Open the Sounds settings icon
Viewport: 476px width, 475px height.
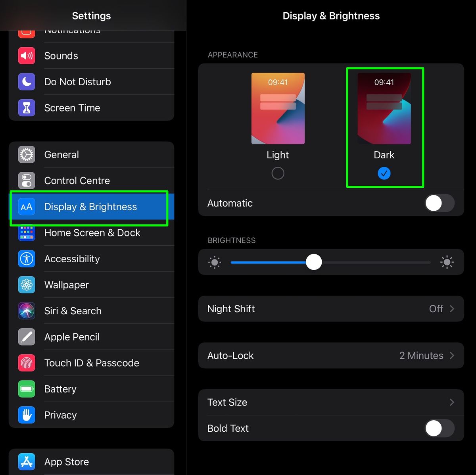pyautogui.click(x=26, y=56)
